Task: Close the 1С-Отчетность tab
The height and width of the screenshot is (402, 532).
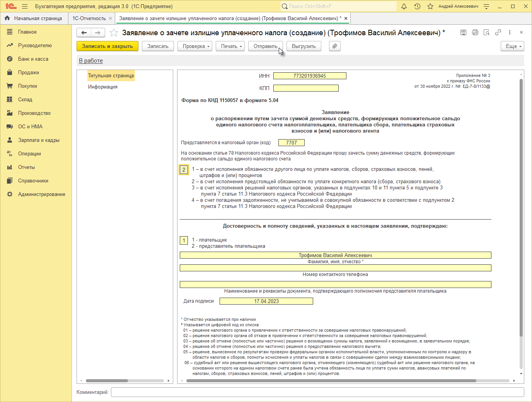Action: pyautogui.click(x=111, y=18)
